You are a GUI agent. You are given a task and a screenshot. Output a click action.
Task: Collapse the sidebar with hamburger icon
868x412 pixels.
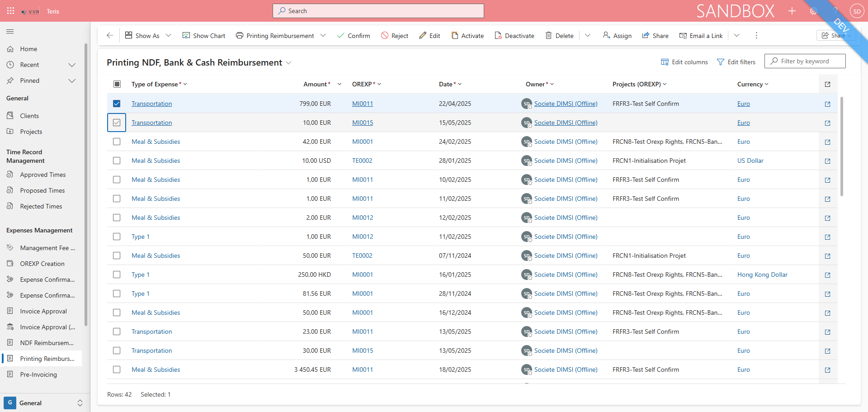[x=10, y=31]
